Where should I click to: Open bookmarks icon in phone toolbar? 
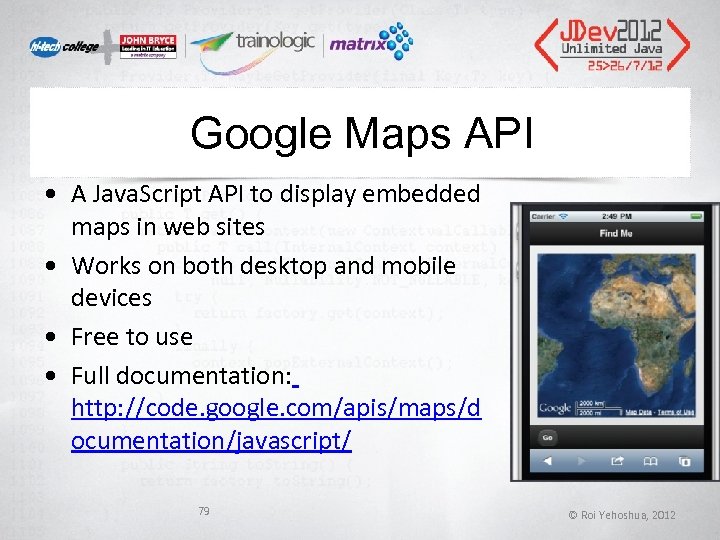pos(650,461)
